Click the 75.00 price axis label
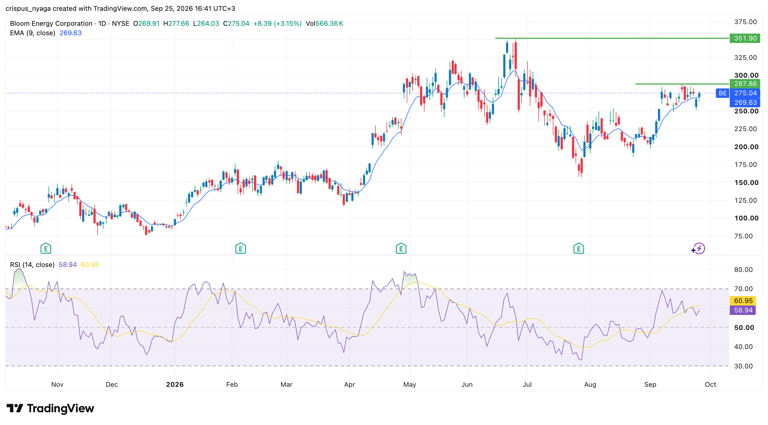Image resolution: width=768 pixels, height=425 pixels. tap(746, 236)
